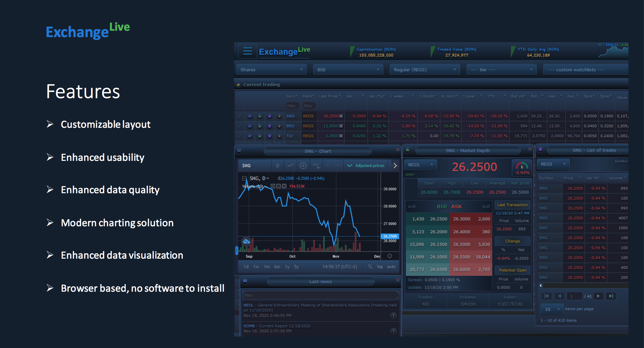Open list of trades icon in TLV row
The width and height of the screenshot is (644, 348).
click(269, 136)
